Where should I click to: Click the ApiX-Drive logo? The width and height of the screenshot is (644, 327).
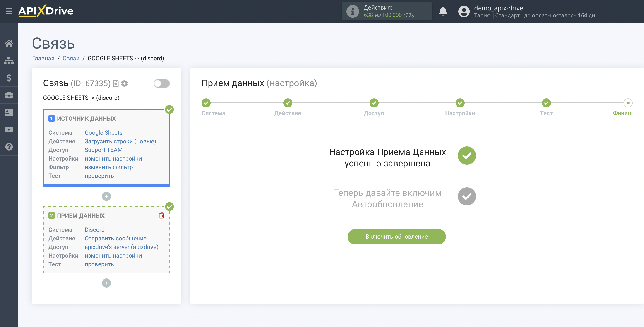(46, 11)
